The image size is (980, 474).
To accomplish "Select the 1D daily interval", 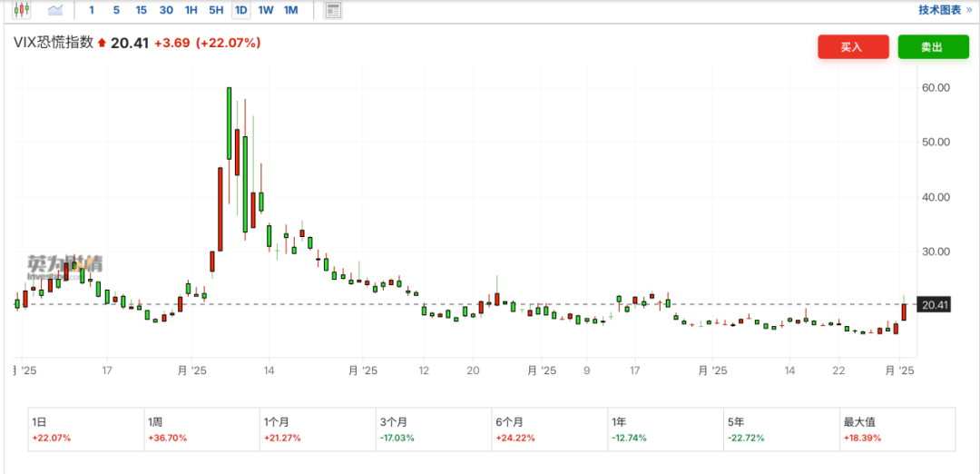I will (240, 10).
